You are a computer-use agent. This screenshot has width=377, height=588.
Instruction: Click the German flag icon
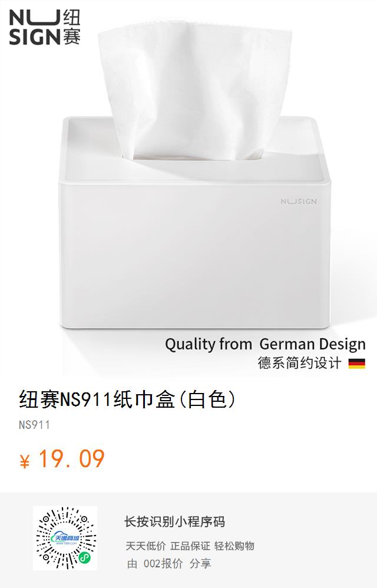coord(356,364)
